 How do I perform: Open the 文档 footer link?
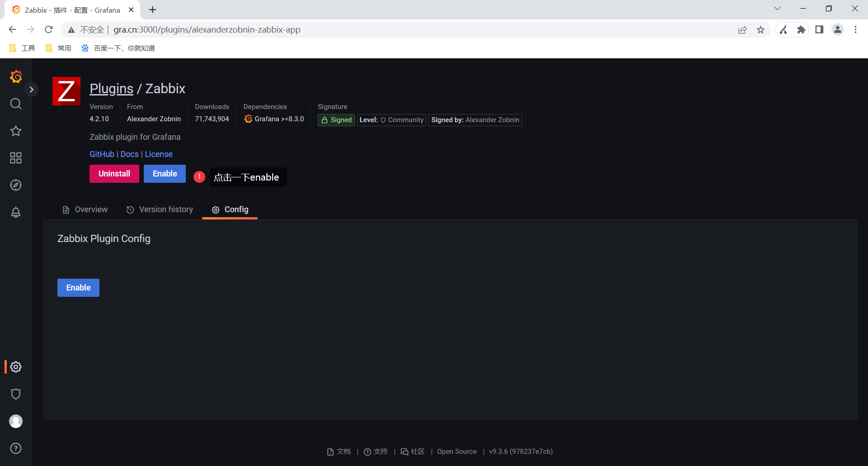point(339,452)
